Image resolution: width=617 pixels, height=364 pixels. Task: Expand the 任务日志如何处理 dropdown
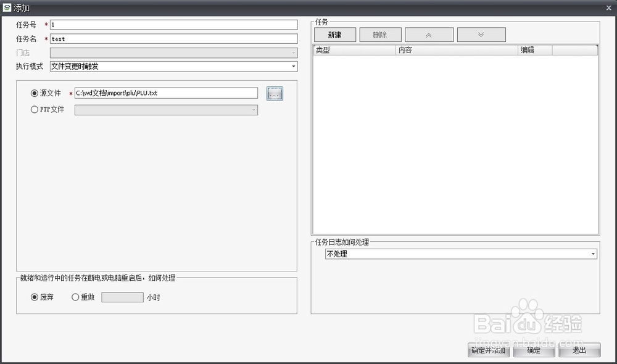tap(461, 254)
